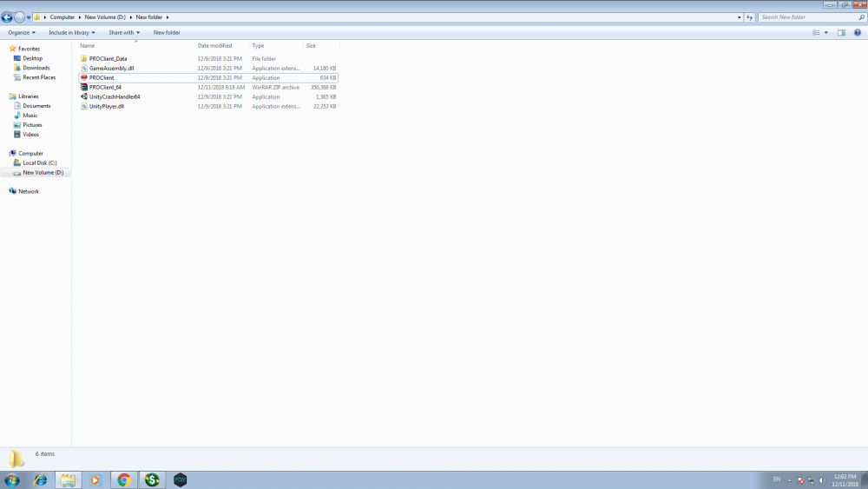Open Google Chrome from the taskbar
Screen dimensions: 868x489
(124, 479)
